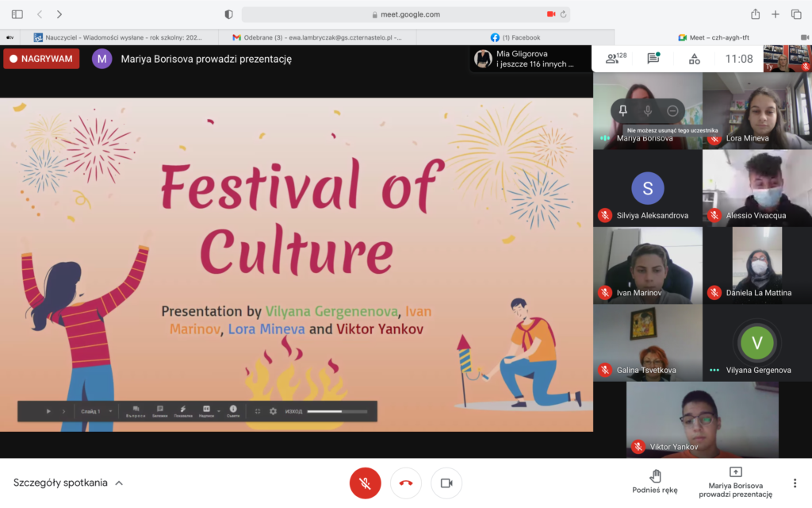Switch to the Facebook browser tab
The width and height of the screenshot is (812, 508).
tap(515, 37)
